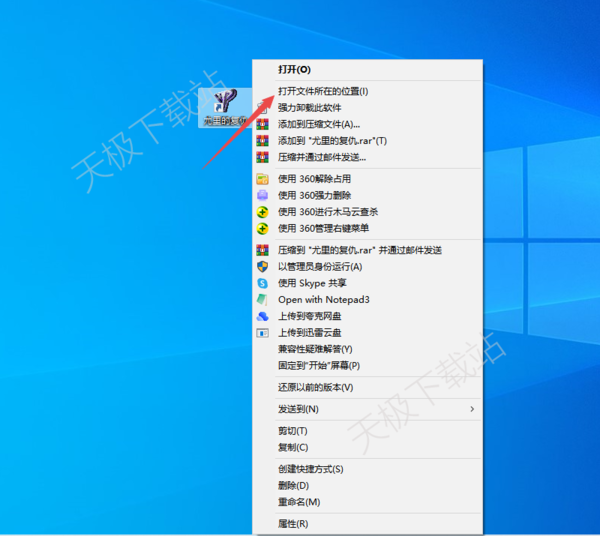Viewport: 600px width, 536px height.
Task: Choose 强力卸载此软件 option
Action: pos(310,107)
